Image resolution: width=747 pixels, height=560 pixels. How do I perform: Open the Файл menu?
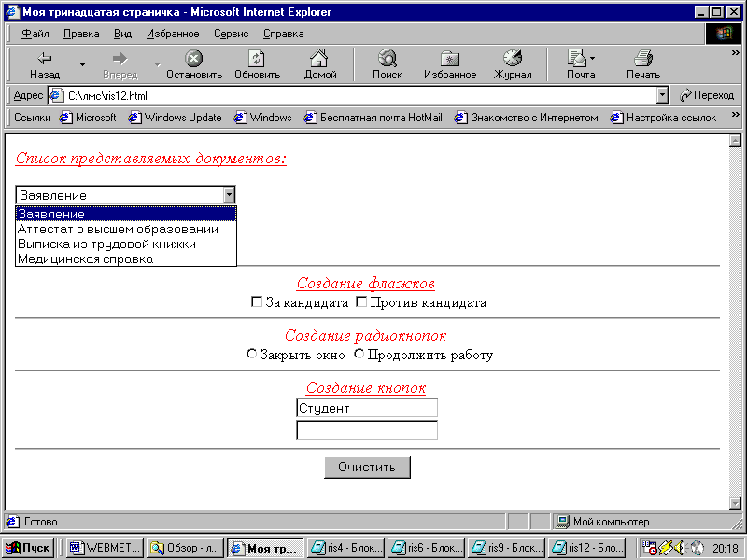(x=35, y=34)
